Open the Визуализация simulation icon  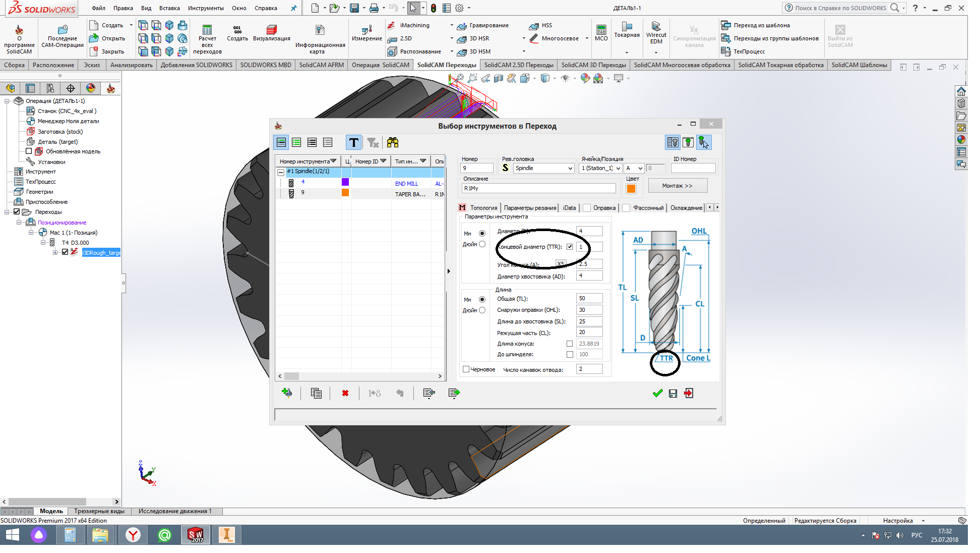[x=272, y=29]
